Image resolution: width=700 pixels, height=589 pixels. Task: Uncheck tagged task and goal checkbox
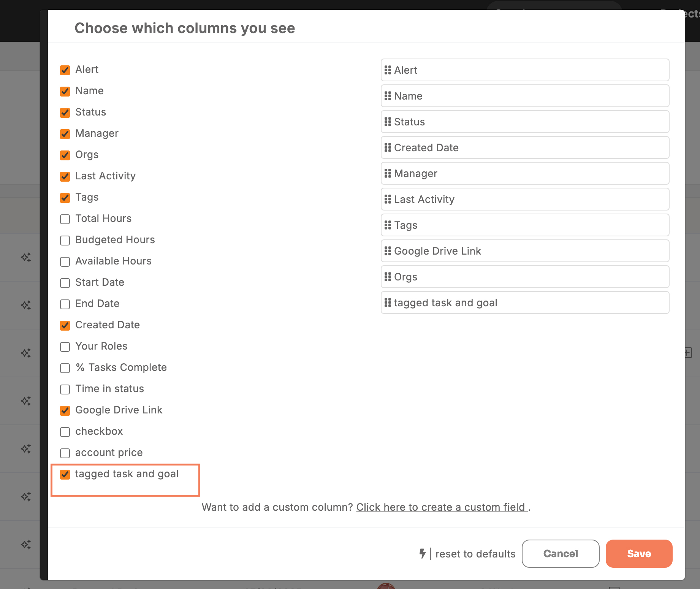[x=65, y=474]
